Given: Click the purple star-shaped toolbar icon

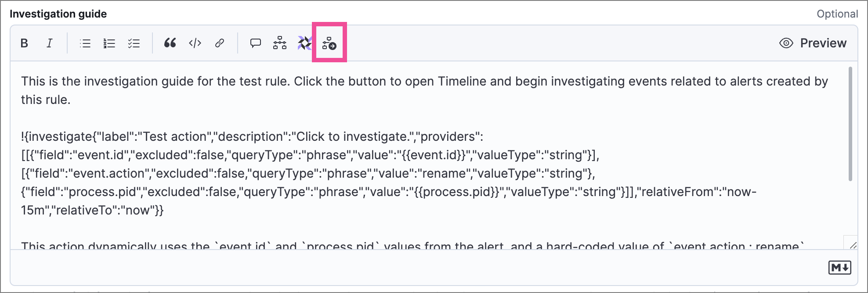Looking at the screenshot, I should coord(304,43).
